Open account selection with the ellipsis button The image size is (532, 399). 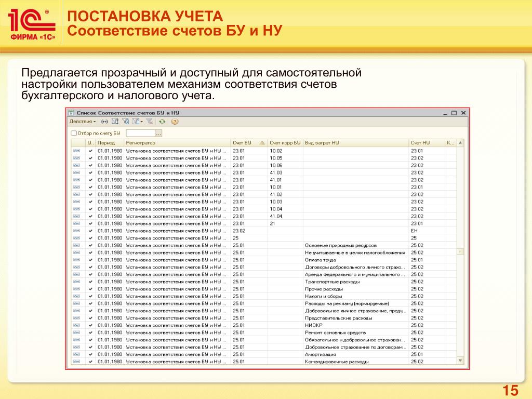[158, 133]
